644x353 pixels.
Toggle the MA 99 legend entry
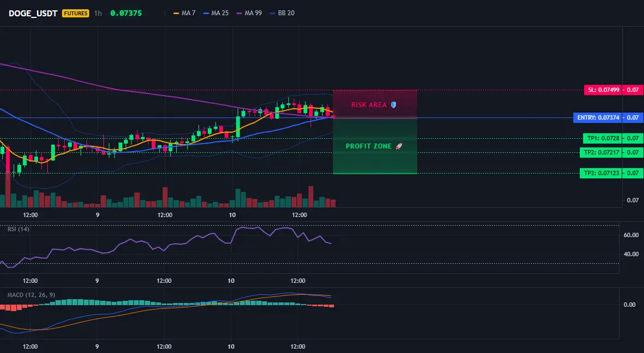[x=249, y=13]
